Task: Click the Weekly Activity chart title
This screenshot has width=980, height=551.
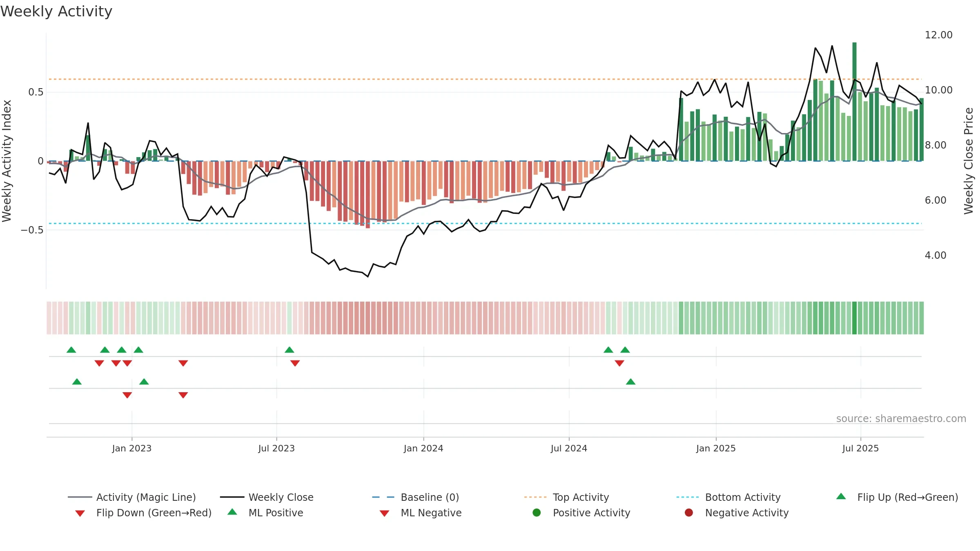Action: (x=56, y=11)
